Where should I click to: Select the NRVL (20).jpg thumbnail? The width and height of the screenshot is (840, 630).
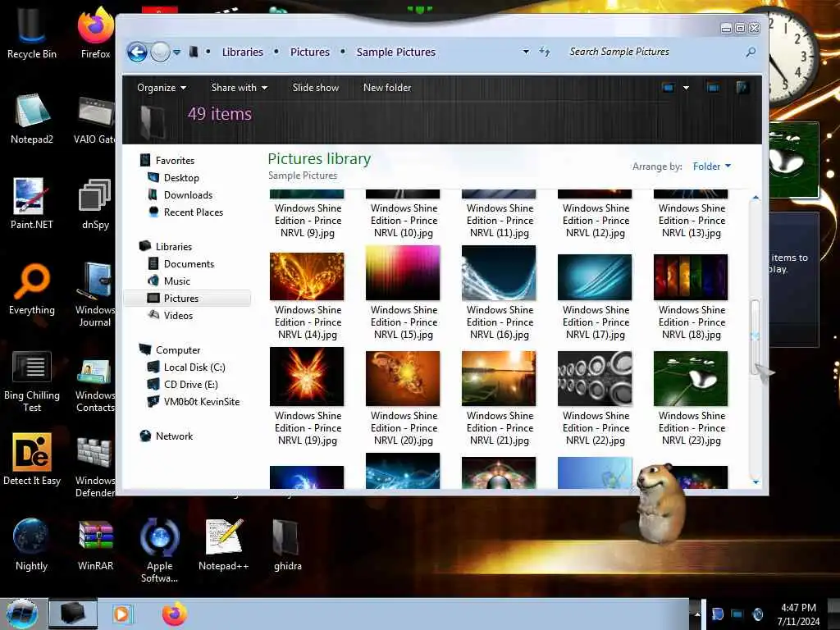pos(403,378)
